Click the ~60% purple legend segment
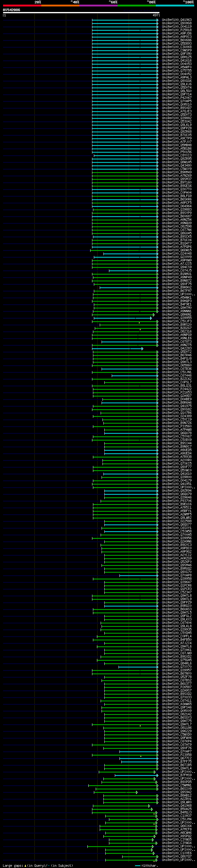 [x=99, y=6]
